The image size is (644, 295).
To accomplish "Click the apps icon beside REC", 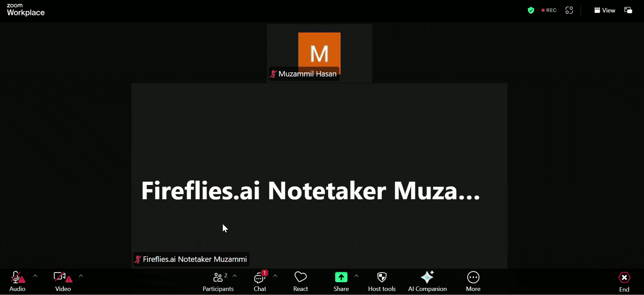I will [x=569, y=10].
